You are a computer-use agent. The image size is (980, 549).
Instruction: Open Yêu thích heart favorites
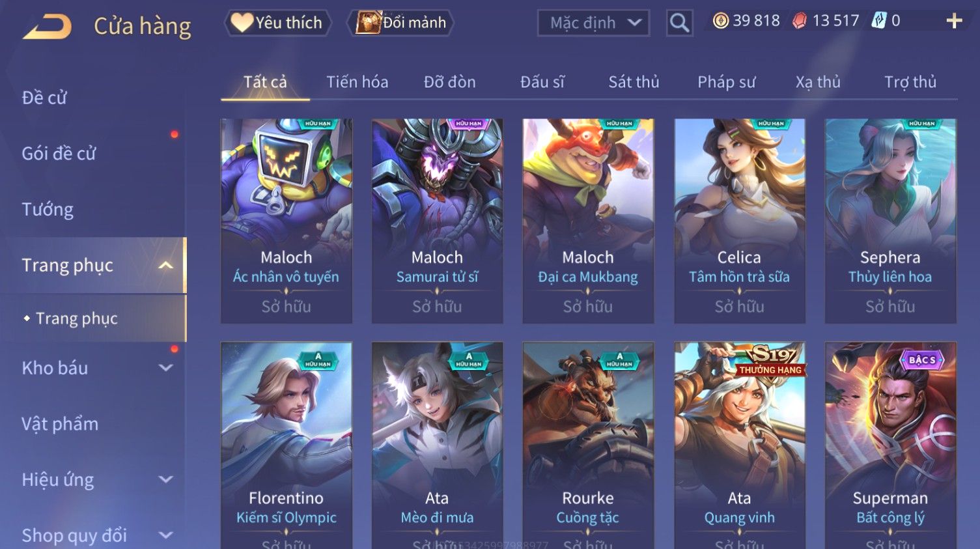point(278,23)
